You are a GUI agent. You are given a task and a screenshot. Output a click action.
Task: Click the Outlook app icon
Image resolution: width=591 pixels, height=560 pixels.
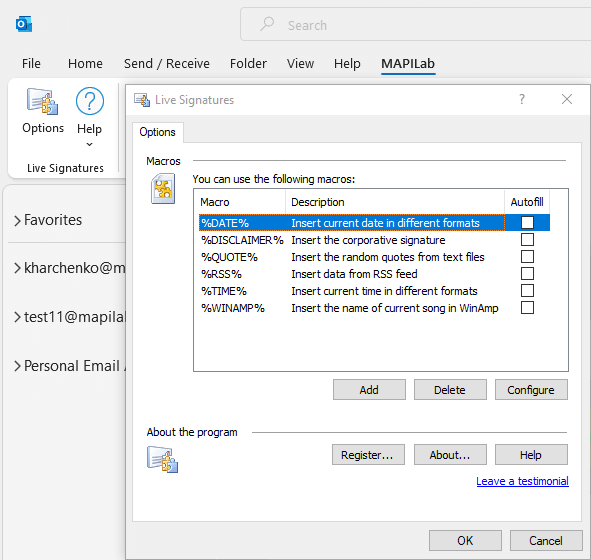click(24, 24)
